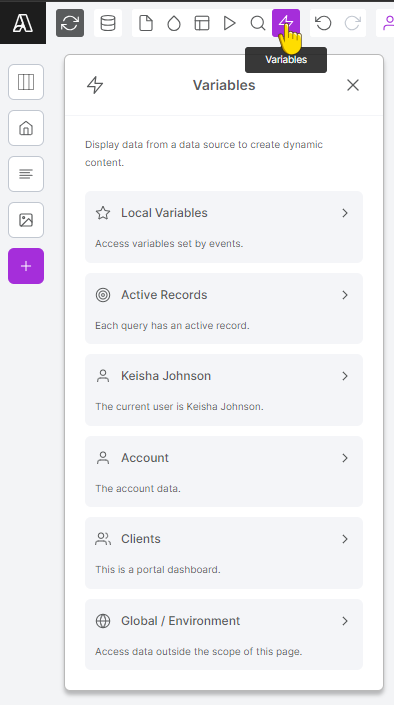394x705 pixels.
Task: Click 'The current user is Keisha Johnson.' text
Action: tap(179, 406)
